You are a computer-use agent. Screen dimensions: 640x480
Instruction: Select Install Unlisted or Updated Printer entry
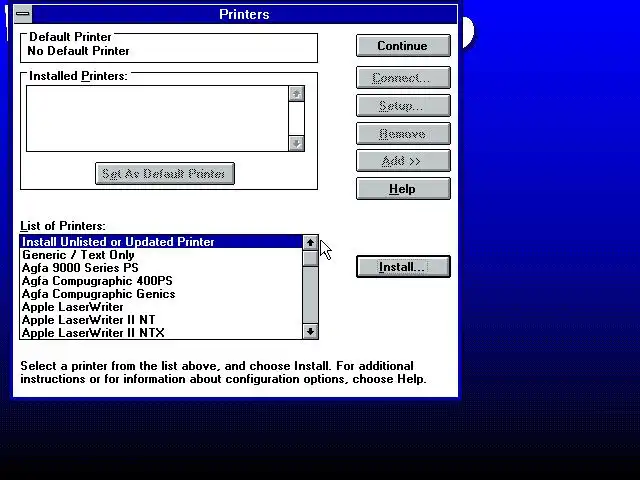tap(161, 242)
